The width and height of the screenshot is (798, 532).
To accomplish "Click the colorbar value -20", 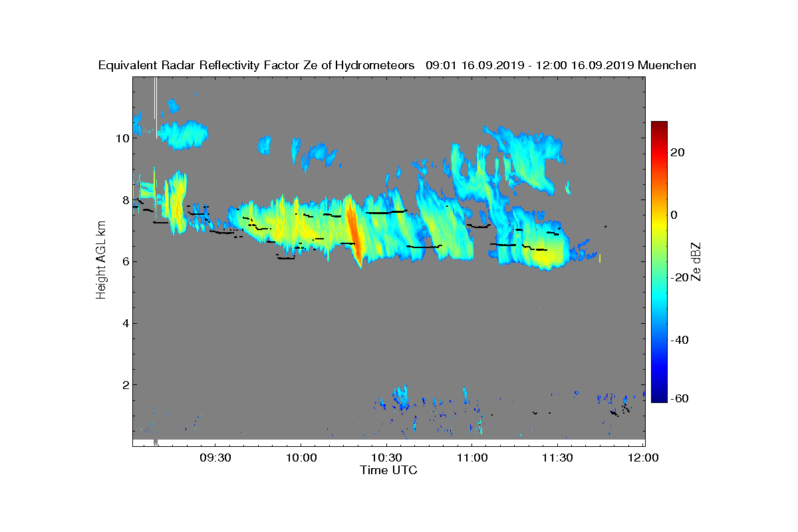I will coord(679,277).
